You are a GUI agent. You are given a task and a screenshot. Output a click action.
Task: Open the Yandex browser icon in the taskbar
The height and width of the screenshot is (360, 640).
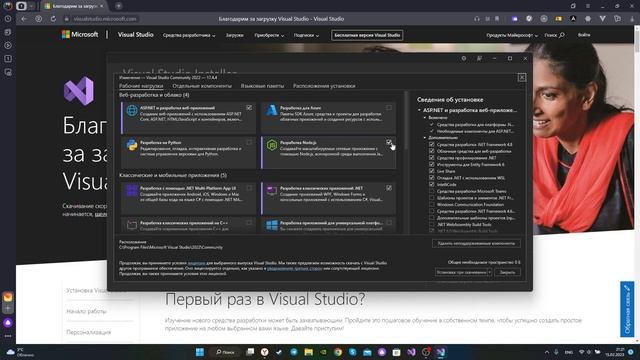pos(264,352)
